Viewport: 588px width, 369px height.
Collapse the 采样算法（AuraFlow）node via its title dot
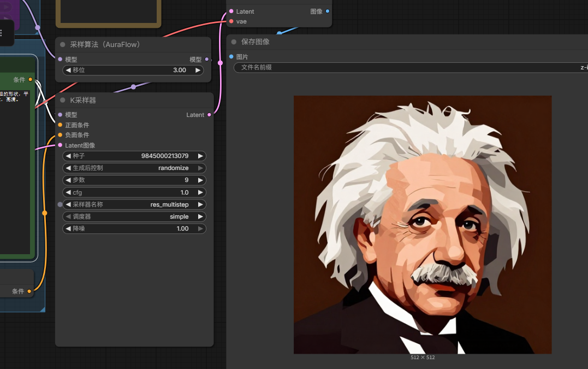pyautogui.click(x=63, y=45)
